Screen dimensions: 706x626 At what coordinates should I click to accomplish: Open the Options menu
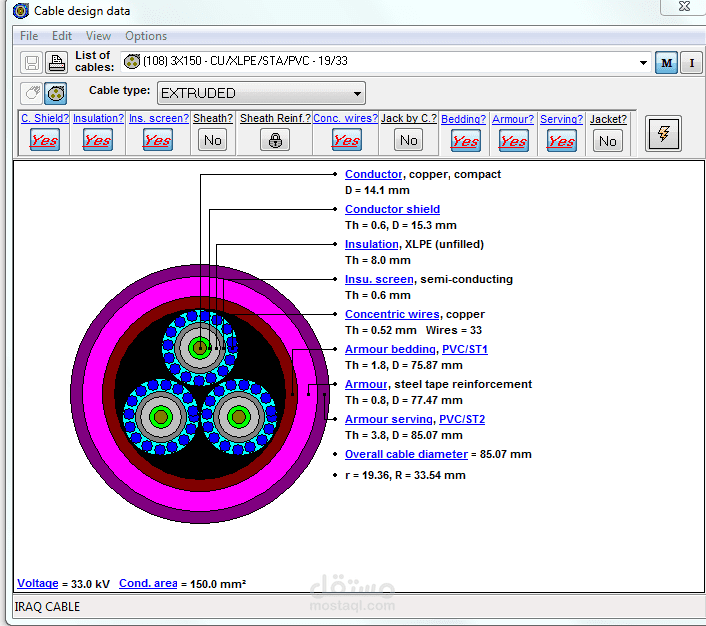[146, 36]
